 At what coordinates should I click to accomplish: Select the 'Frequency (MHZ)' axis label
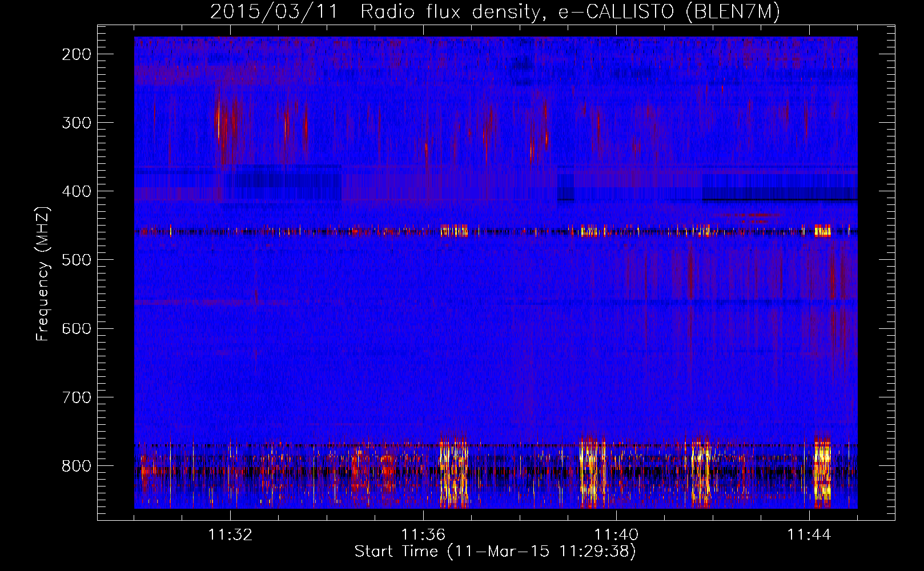(43, 274)
